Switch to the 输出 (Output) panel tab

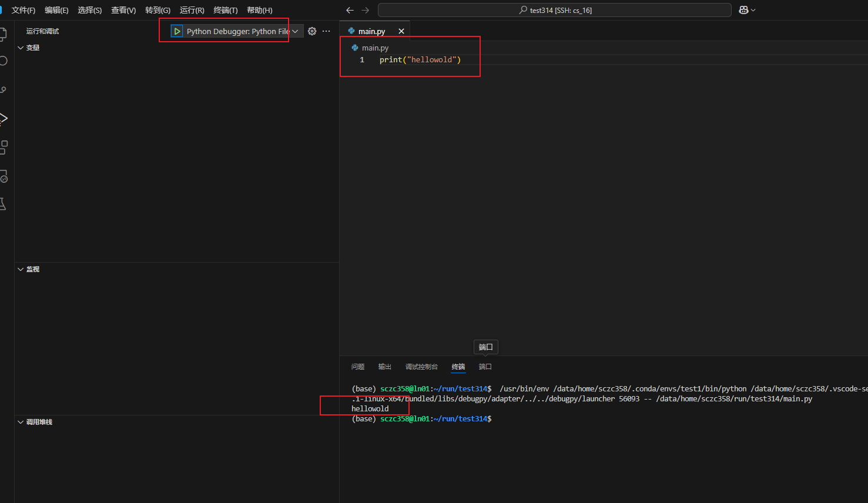point(385,367)
